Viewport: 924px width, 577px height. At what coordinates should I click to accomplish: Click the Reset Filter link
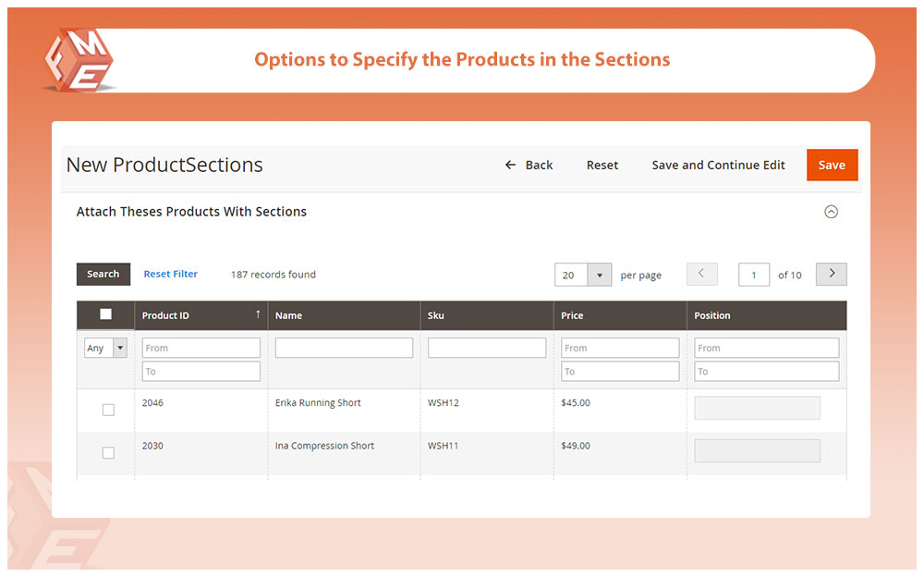click(170, 275)
